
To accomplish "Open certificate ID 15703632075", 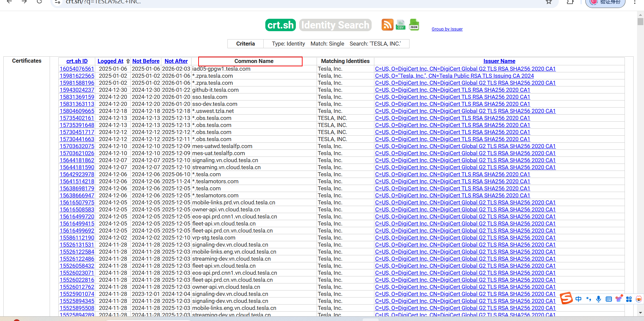I will point(77,146).
